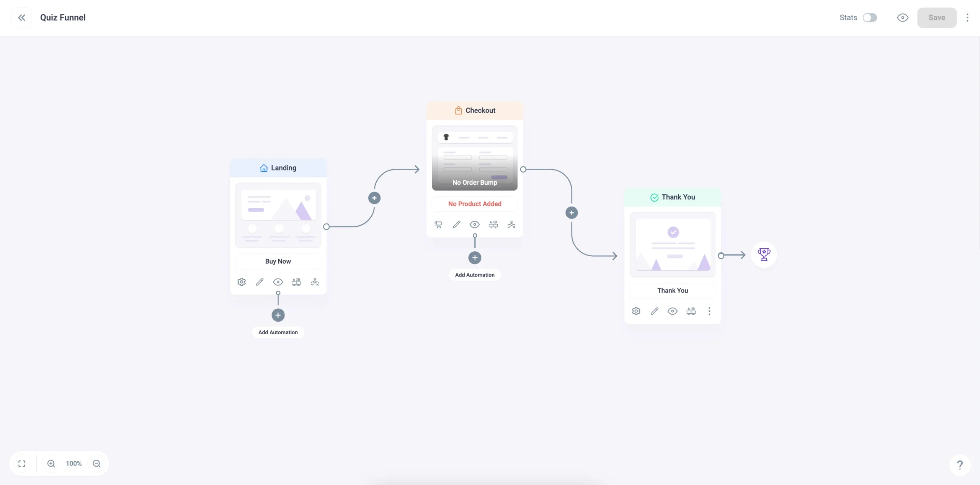Click the Quiz Funnel title
This screenshot has height=485, width=980.
[63, 18]
